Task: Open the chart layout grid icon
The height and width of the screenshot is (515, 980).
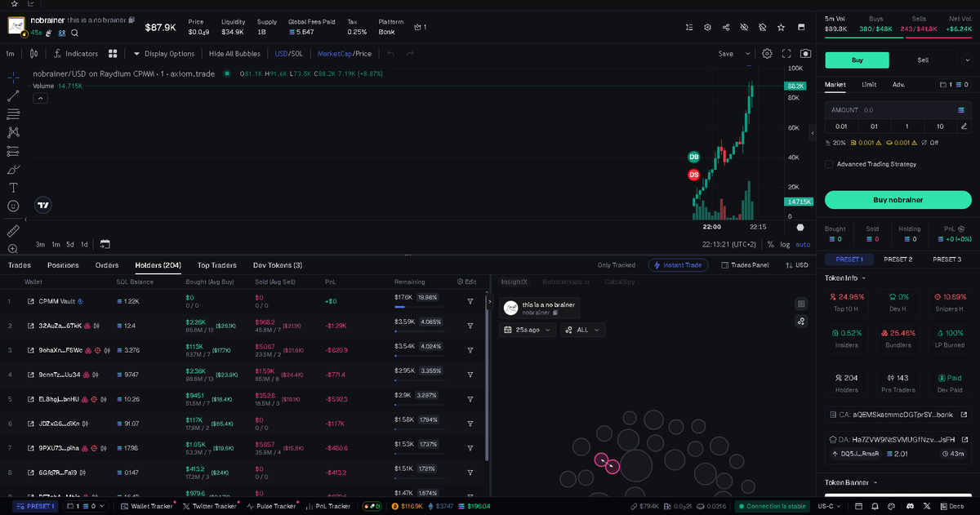Action: (x=113, y=54)
